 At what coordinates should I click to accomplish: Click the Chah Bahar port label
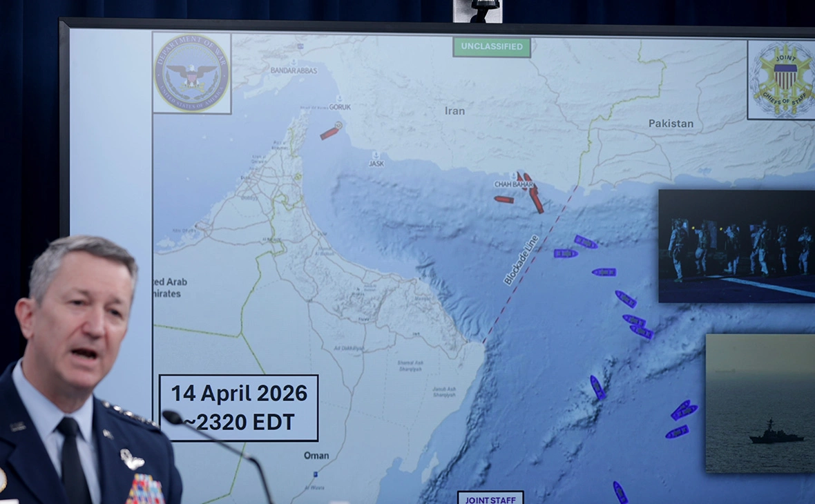514,184
